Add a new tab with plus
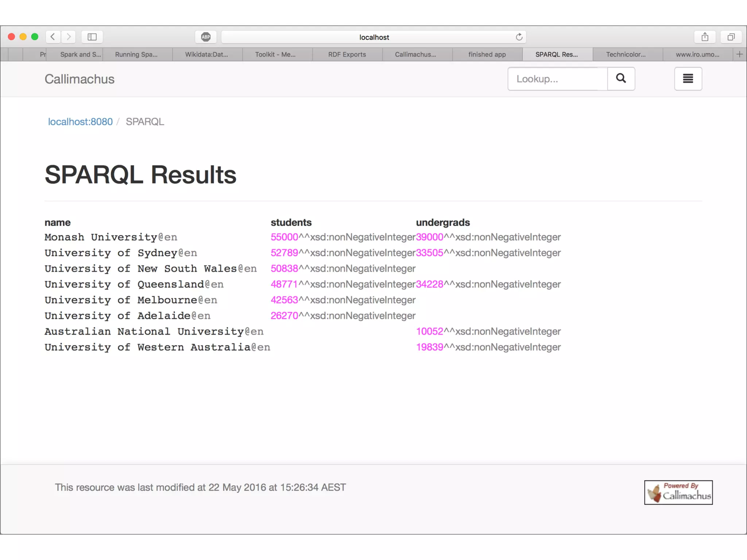 739,54
